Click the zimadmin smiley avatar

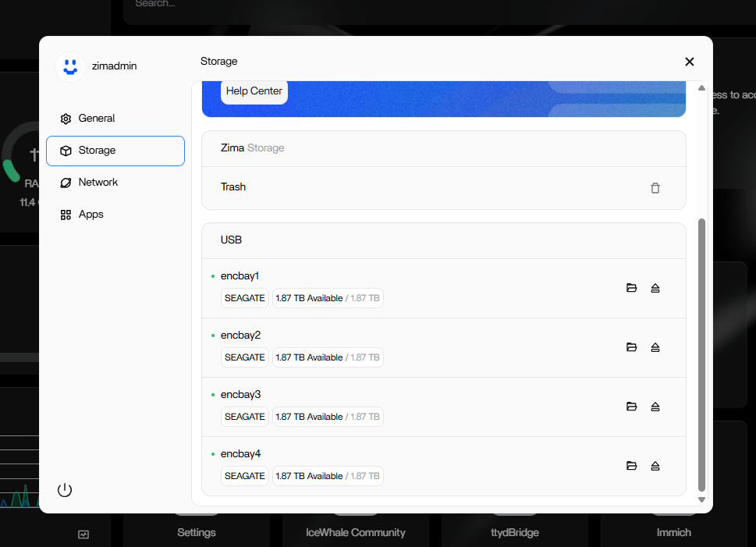point(70,66)
